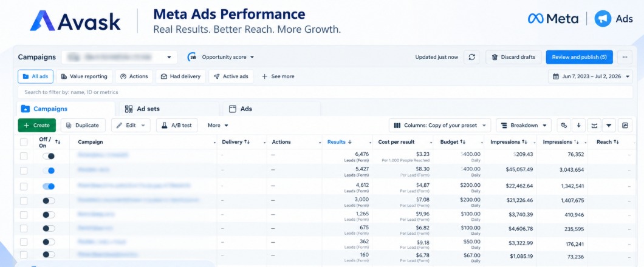Click the blurred campaign name in 6,476 row
Image resolution: width=644 pixels, height=267 pixels.
[103, 155]
